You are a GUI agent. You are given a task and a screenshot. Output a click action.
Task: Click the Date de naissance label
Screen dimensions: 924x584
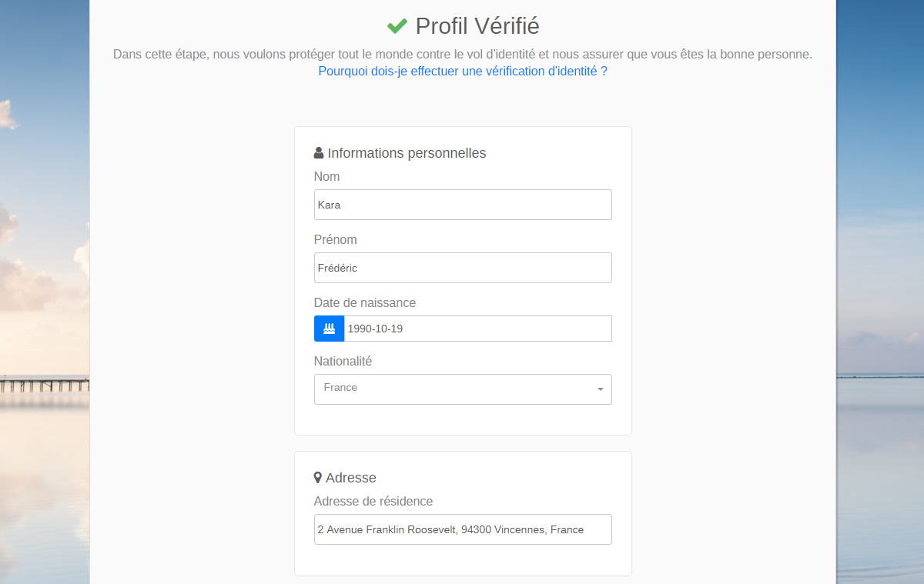365,302
